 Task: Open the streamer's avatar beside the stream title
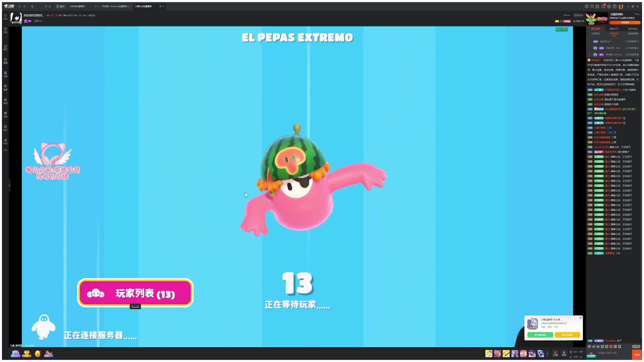16,18
